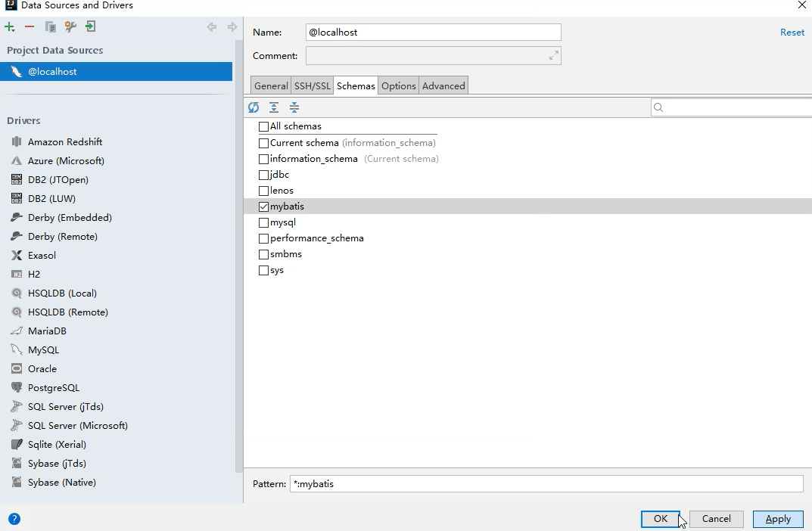Open the make-global wrench settings icon
Image resolution: width=812 pixels, height=531 pixels.
[x=70, y=27]
